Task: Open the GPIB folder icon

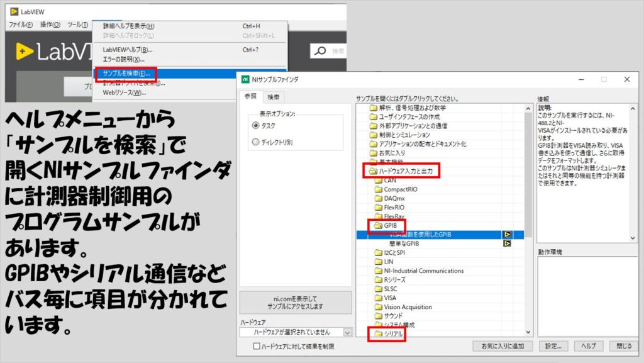Action: [x=378, y=225]
